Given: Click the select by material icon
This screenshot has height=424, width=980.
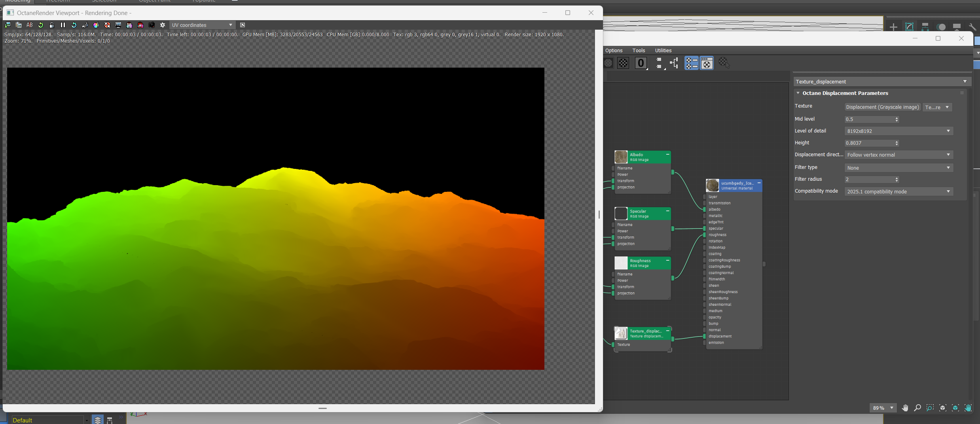Looking at the screenshot, I should pyautogui.click(x=724, y=63).
